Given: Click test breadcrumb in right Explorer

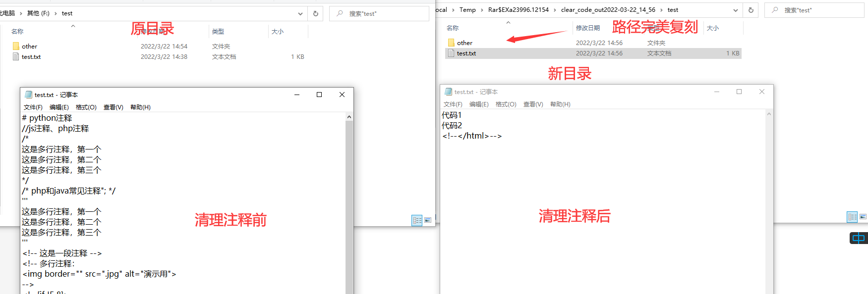Looking at the screenshot, I should 673,10.
